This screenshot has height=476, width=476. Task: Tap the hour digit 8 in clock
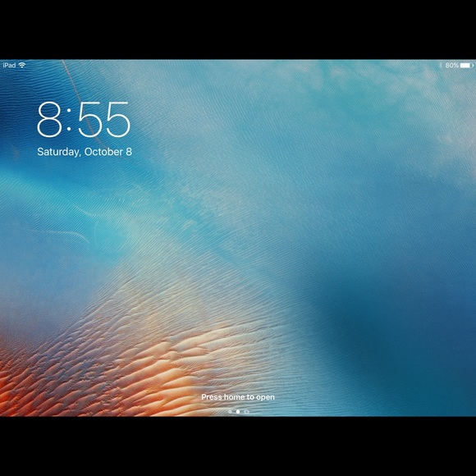click(49, 120)
